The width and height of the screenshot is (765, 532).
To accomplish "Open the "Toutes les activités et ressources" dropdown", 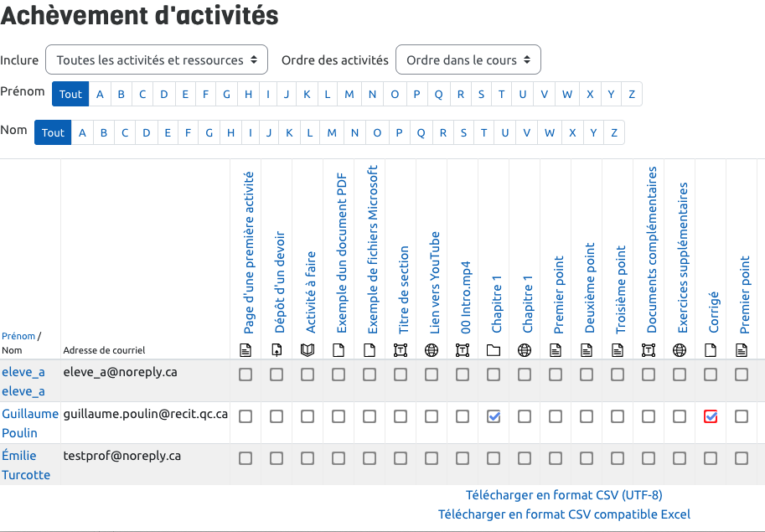I will 156,59.
